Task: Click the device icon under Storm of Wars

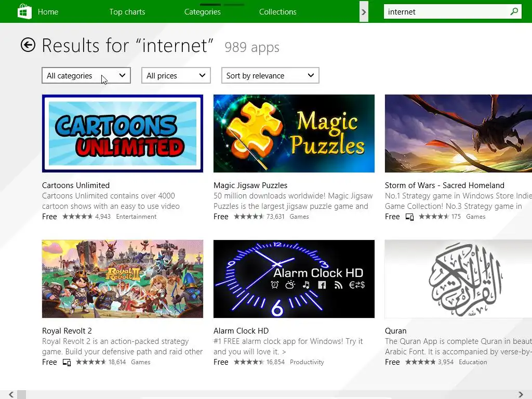Action: (409, 217)
